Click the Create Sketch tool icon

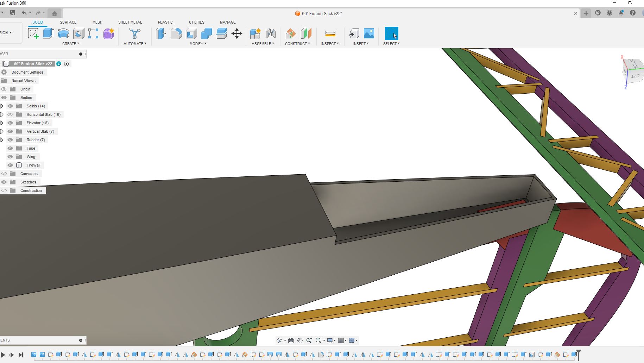[x=33, y=34]
